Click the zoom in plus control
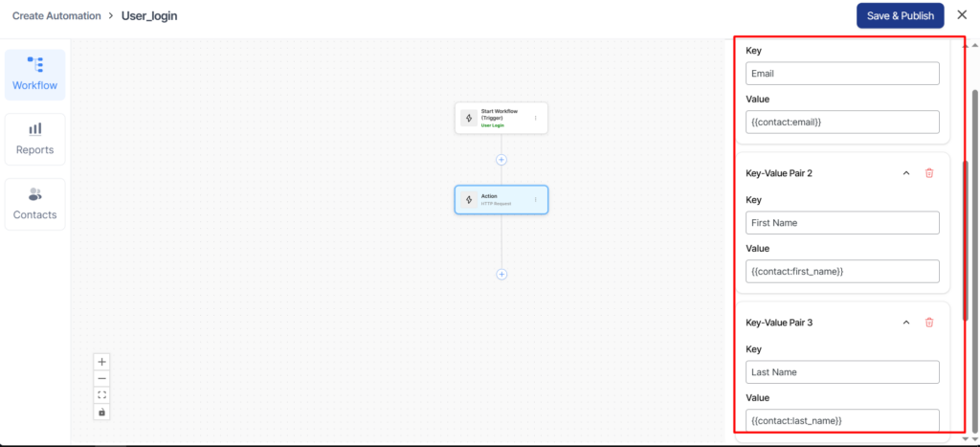 102,362
